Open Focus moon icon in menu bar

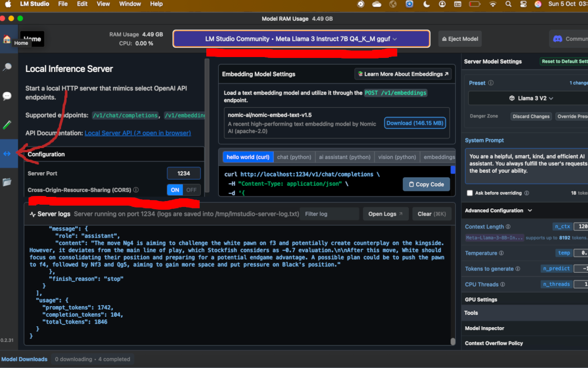tap(426, 4)
